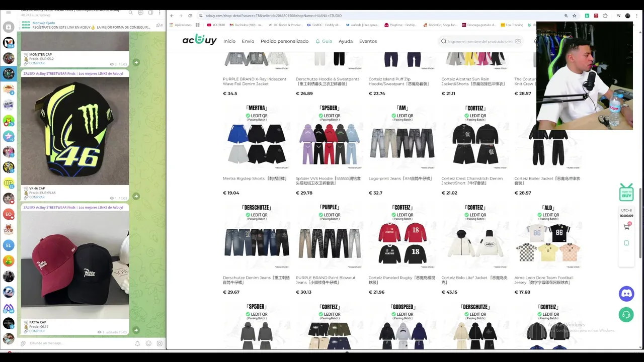Open the blue 'EL' chat avatar
Viewport: 644px width, 362px height.
click(x=9, y=245)
